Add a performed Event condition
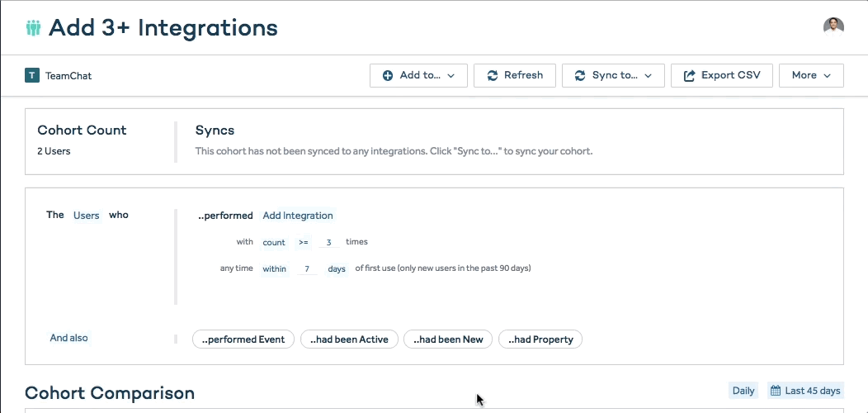The width and height of the screenshot is (868, 413). [x=243, y=339]
